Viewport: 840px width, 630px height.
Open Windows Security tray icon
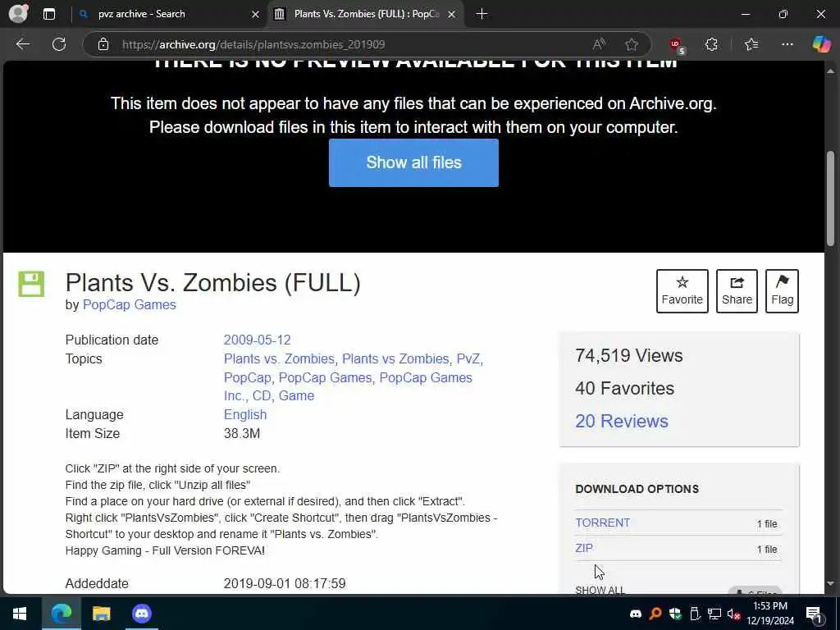click(675, 614)
